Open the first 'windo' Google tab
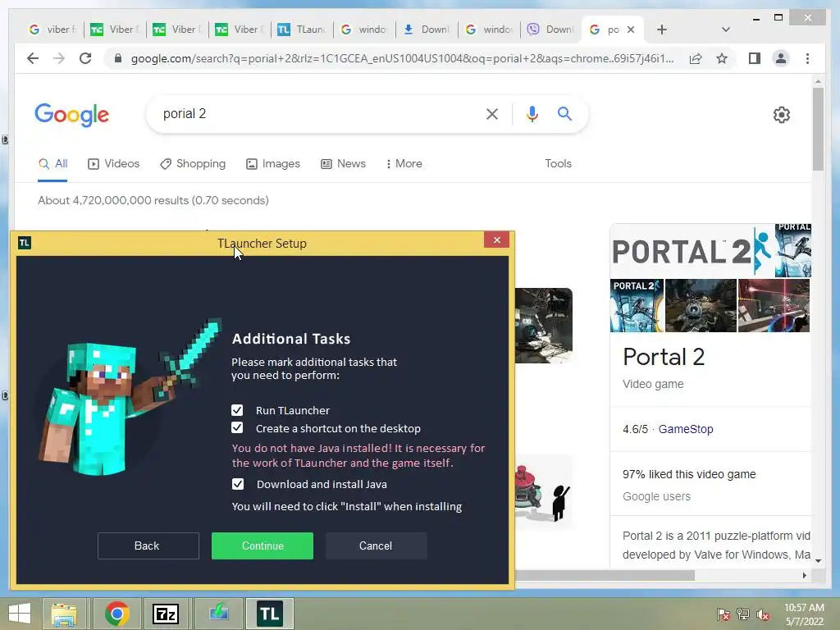 (363, 30)
